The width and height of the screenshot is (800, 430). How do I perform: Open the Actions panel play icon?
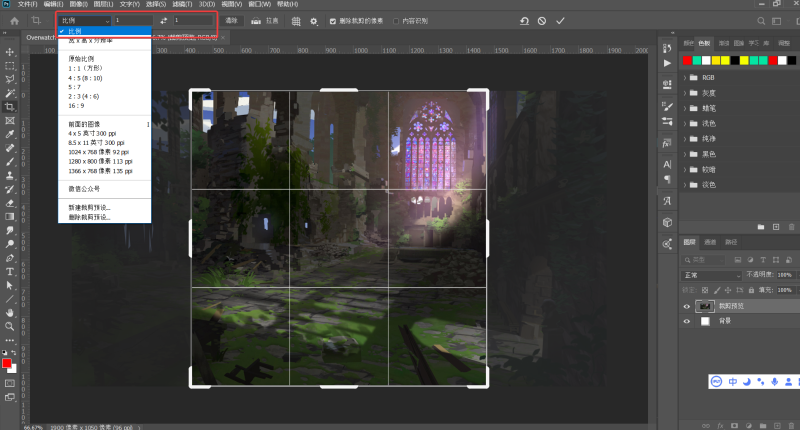(x=667, y=63)
